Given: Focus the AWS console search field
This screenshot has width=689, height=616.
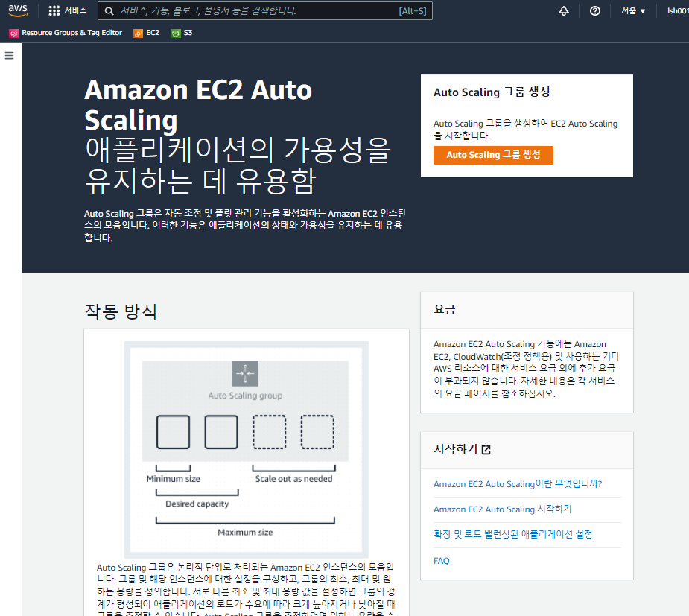Looking at the screenshot, I should pyautogui.click(x=265, y=11).
